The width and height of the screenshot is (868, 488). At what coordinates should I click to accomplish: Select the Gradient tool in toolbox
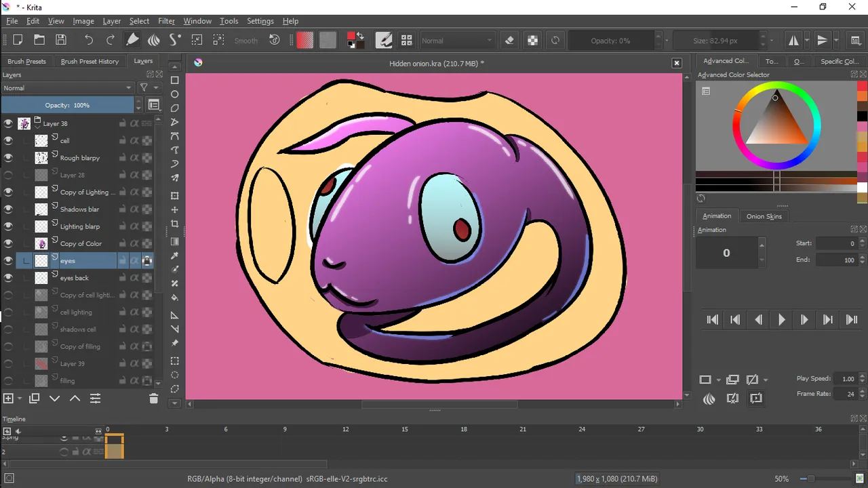(x=174, y=241)
